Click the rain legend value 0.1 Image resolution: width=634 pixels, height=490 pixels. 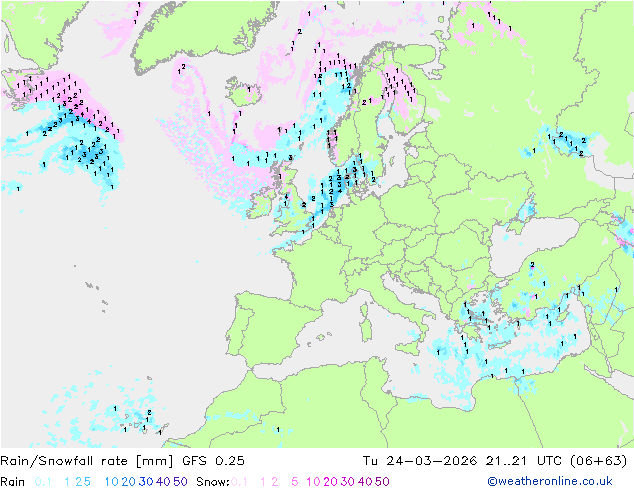click(x=43, y=482)
